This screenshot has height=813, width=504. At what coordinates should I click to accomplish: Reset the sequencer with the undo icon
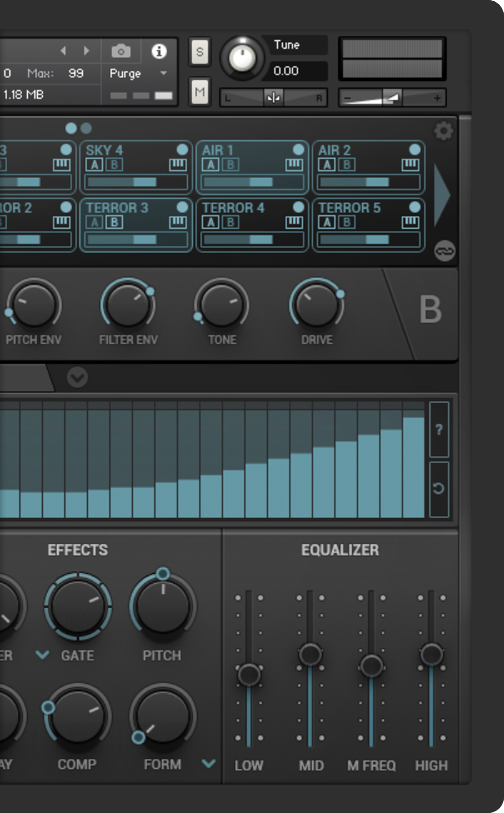tap(439, 489)
